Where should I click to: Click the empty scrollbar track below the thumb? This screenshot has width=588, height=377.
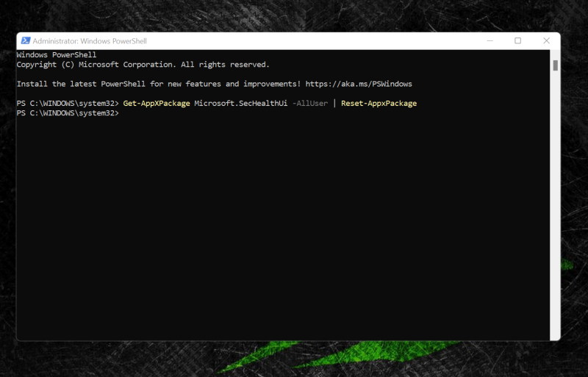[556, 220]
